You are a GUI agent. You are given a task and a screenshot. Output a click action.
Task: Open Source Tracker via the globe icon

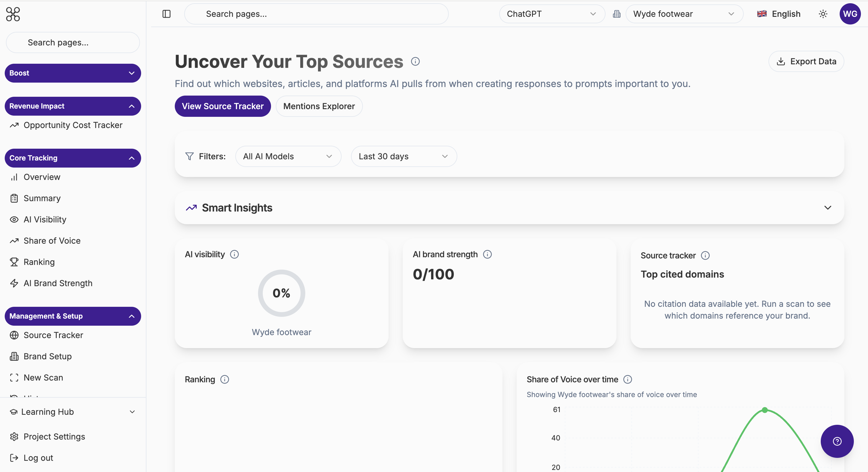[14, 335]
